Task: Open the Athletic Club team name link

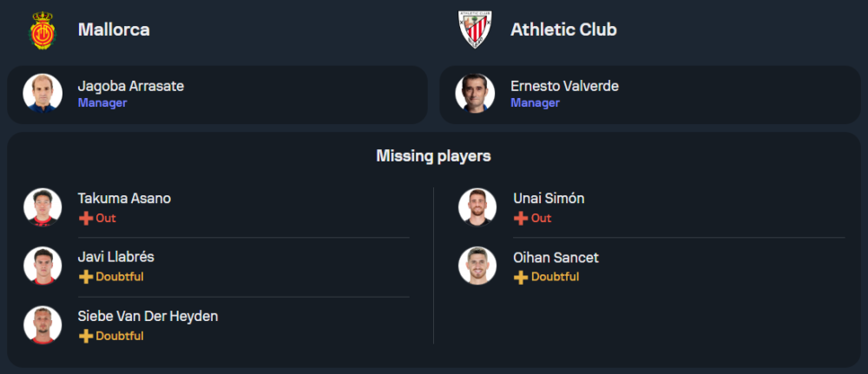Action: [563, 30]
